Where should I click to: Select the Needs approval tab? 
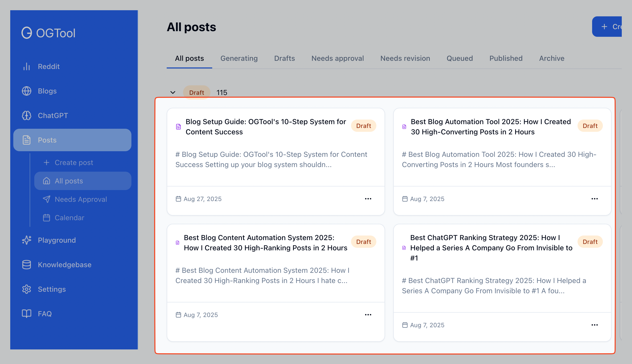click(337, 58)
